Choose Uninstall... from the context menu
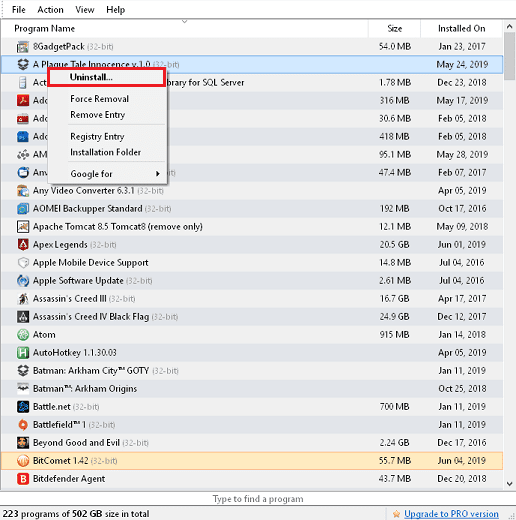This screenshot has width=516, height=520. coord(107,77)
